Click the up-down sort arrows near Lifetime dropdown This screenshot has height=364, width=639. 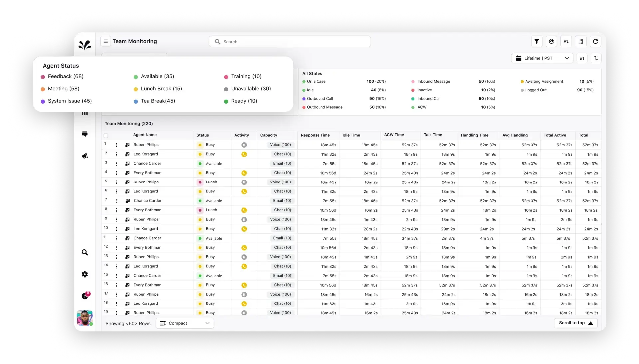point(596,58)
